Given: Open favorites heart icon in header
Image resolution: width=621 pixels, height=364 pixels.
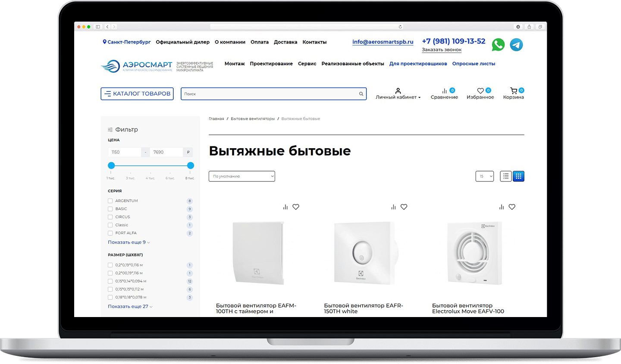Looking at the screenshot, I should point(480,91).
